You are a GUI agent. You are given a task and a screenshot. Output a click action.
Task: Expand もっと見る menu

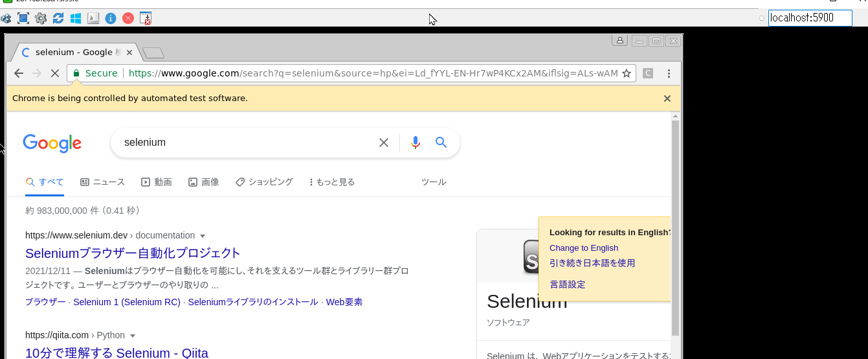tap(332, 182)
